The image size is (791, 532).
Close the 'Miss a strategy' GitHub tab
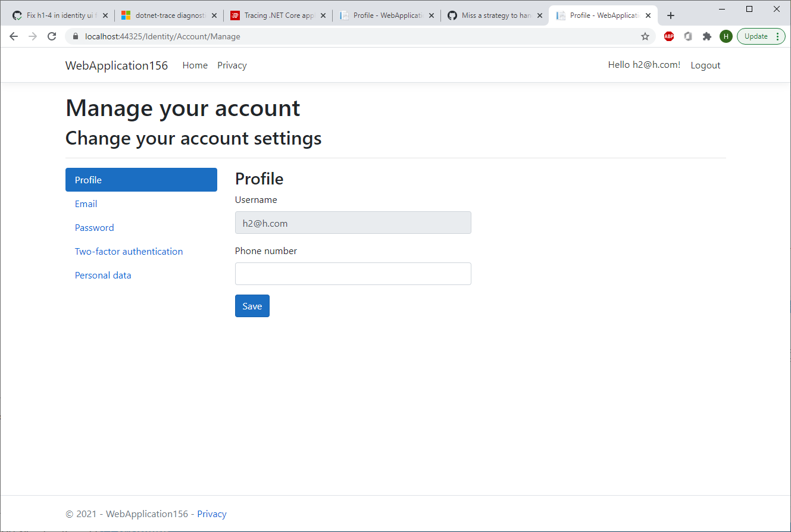[540, 15]
